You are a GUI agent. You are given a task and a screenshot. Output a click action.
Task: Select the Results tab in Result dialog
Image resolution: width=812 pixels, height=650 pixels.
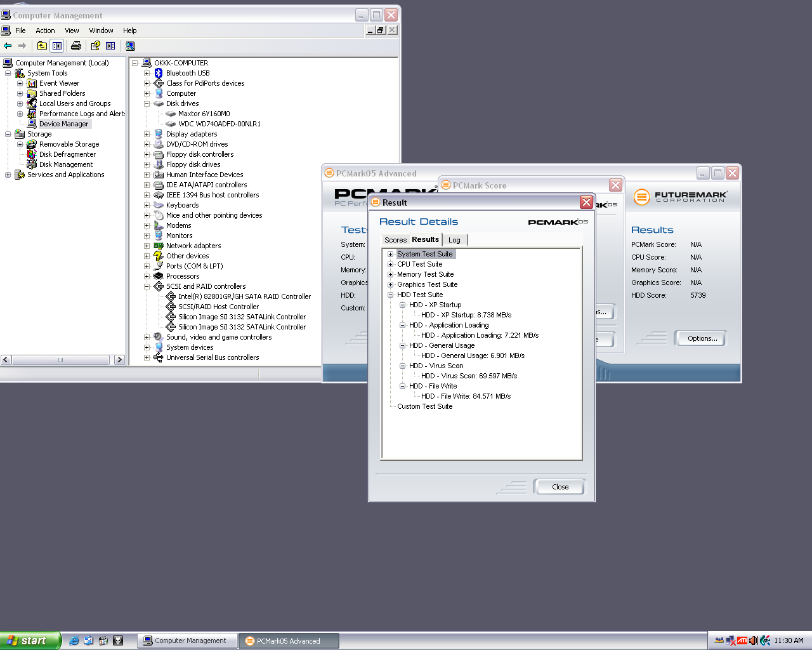coord(425,239)
